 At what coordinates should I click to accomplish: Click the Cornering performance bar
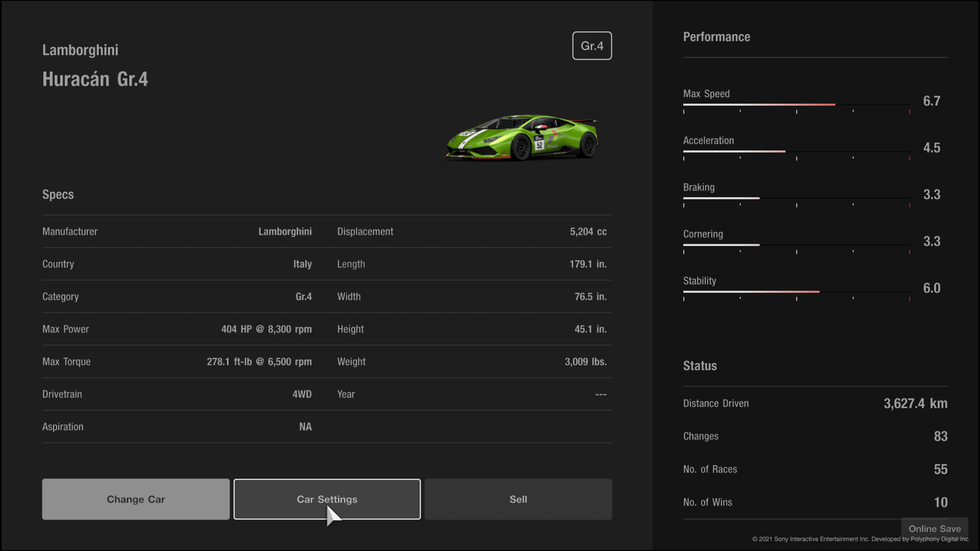(796, 245)
